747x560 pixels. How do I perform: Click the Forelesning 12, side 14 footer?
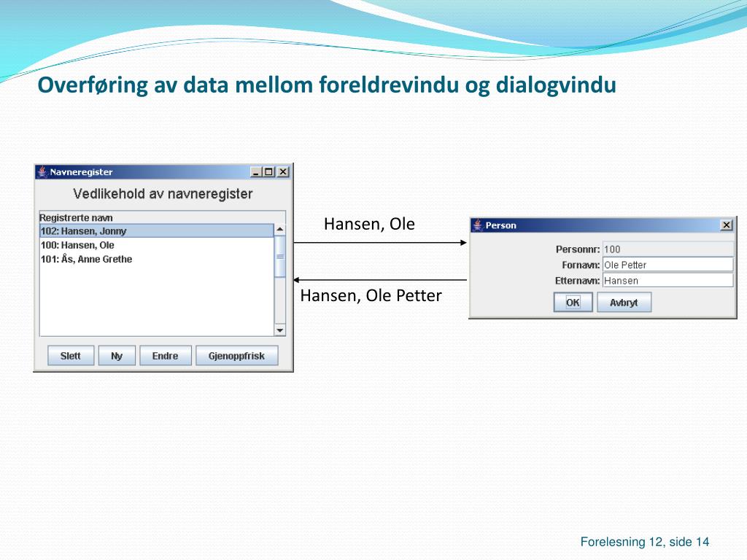(x=645, y=542)
